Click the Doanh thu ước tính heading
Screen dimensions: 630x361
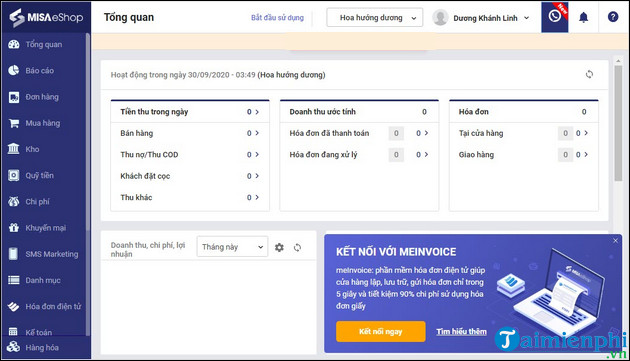[323, 112]
